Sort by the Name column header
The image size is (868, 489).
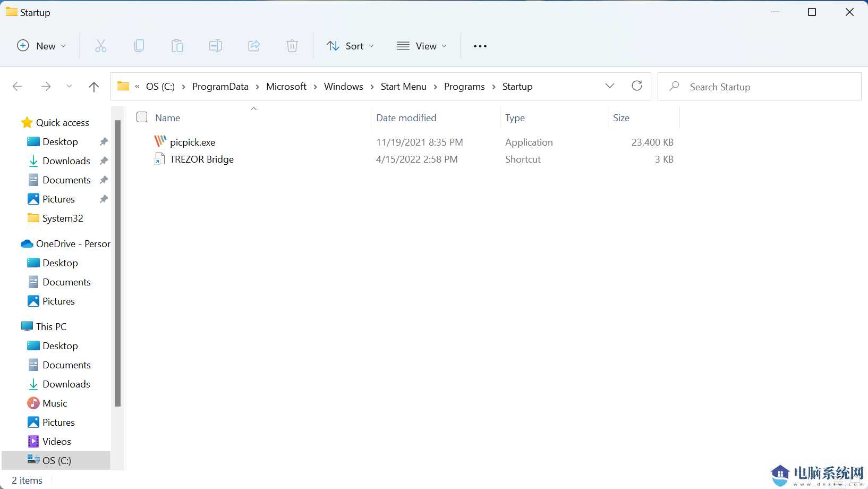point(168,118)
